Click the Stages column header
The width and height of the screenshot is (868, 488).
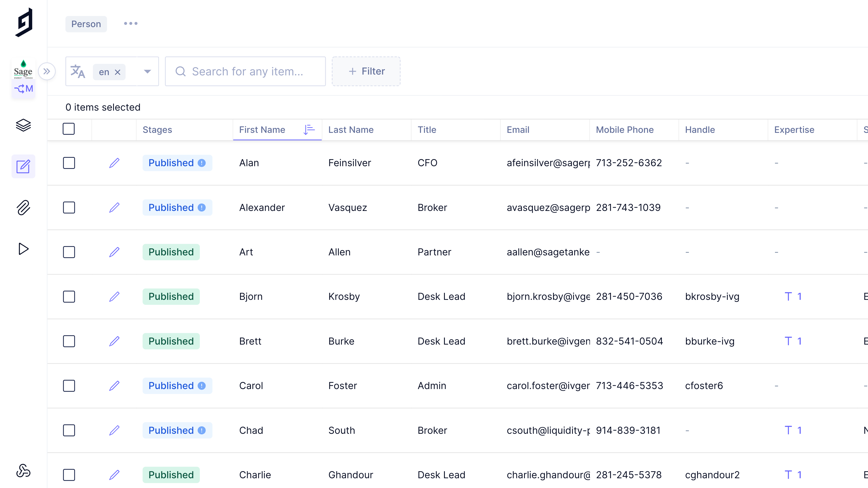point(157,130)
